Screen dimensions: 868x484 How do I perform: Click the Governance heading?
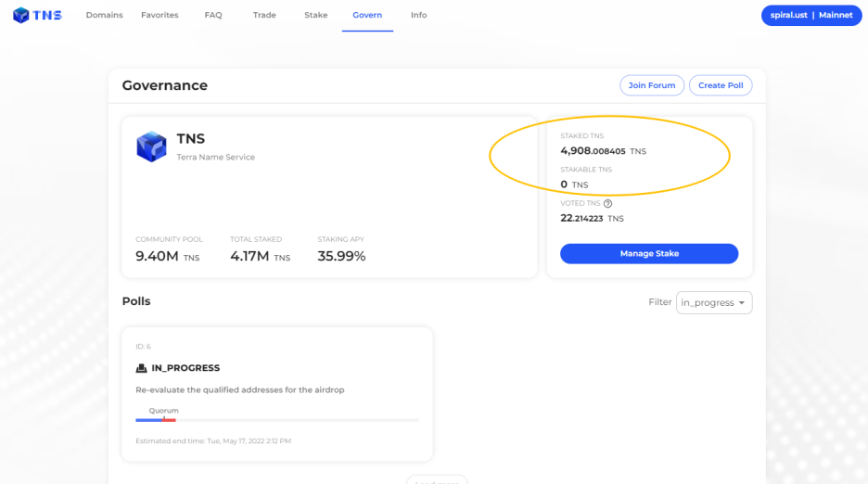tap(164, 85)
